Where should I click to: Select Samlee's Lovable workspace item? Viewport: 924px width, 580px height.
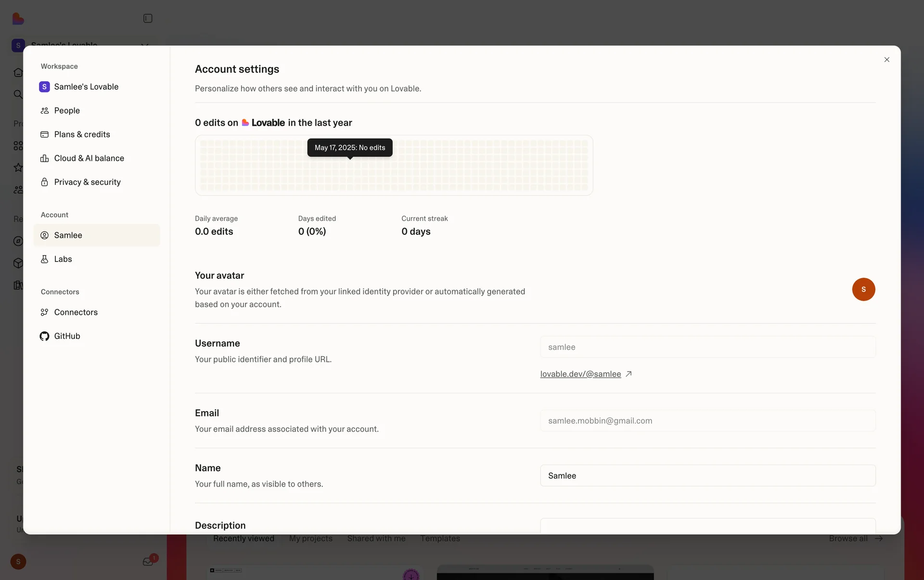(x=86, y=87)
